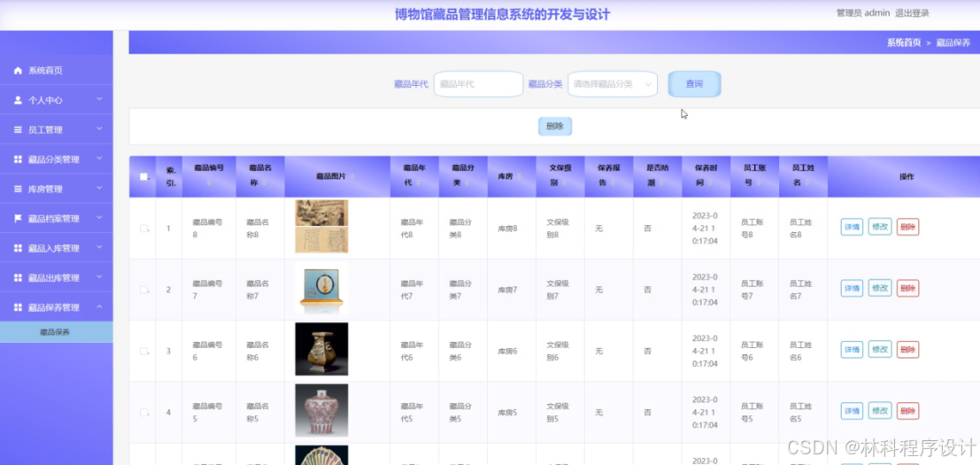Click 删除 for row 藏品编号6
Screen dimensions: 980x465
(907, 349)
